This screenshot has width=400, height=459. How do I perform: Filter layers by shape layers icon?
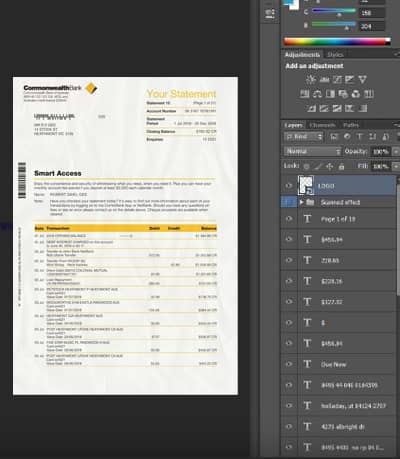tap(372, 137)
